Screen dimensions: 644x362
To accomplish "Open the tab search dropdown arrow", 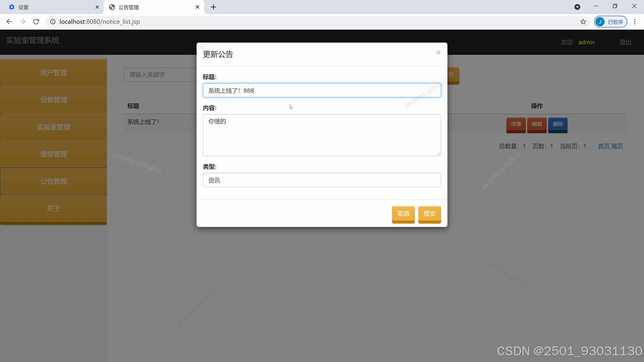I will pos(577,7).
